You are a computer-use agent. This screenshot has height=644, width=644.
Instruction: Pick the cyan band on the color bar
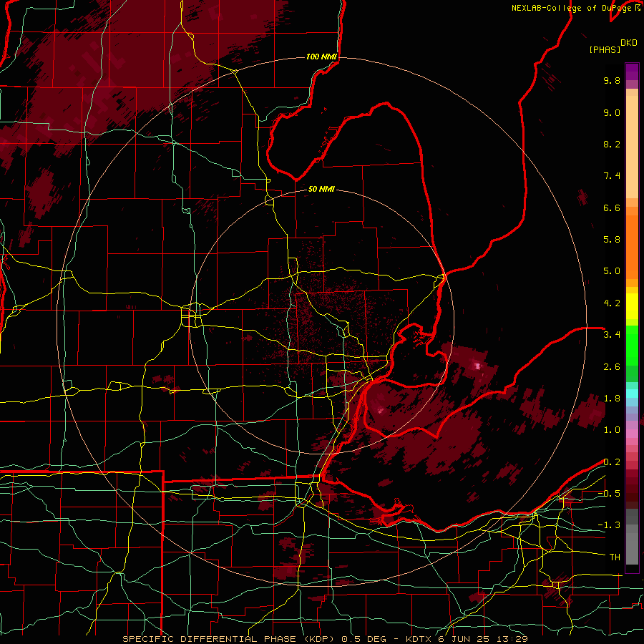(x=632, y=394)
